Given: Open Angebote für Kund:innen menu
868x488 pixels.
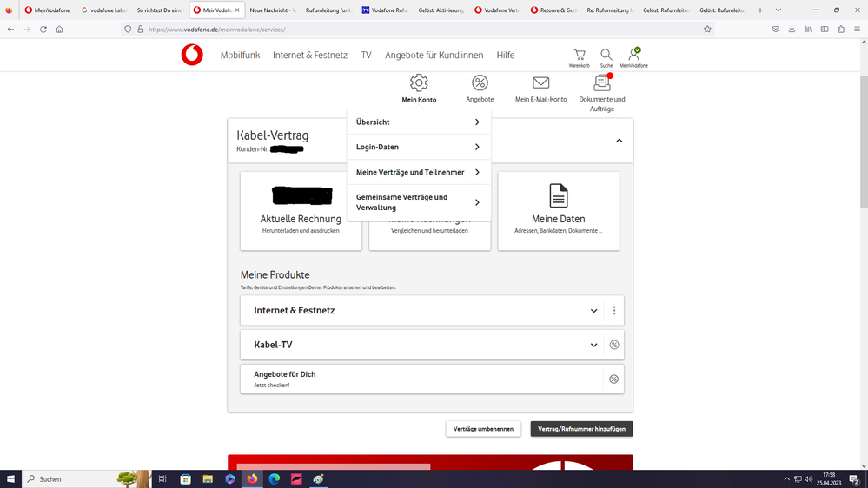Looking at the screenshot, I should click(x=434, y=55).
